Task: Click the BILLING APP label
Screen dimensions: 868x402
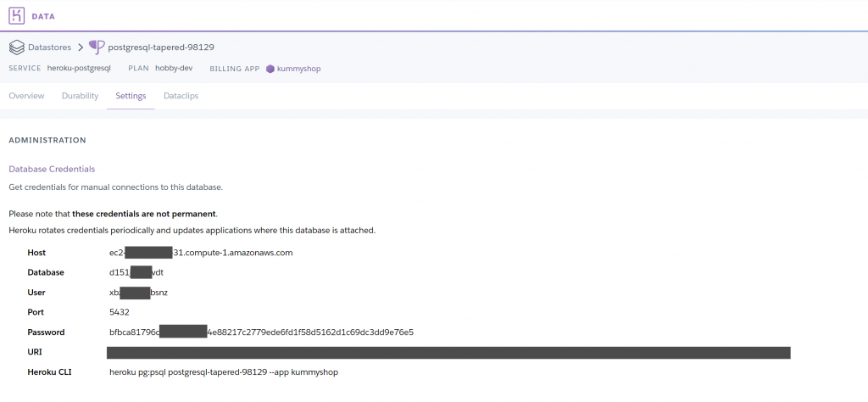Action: point(235,69)
